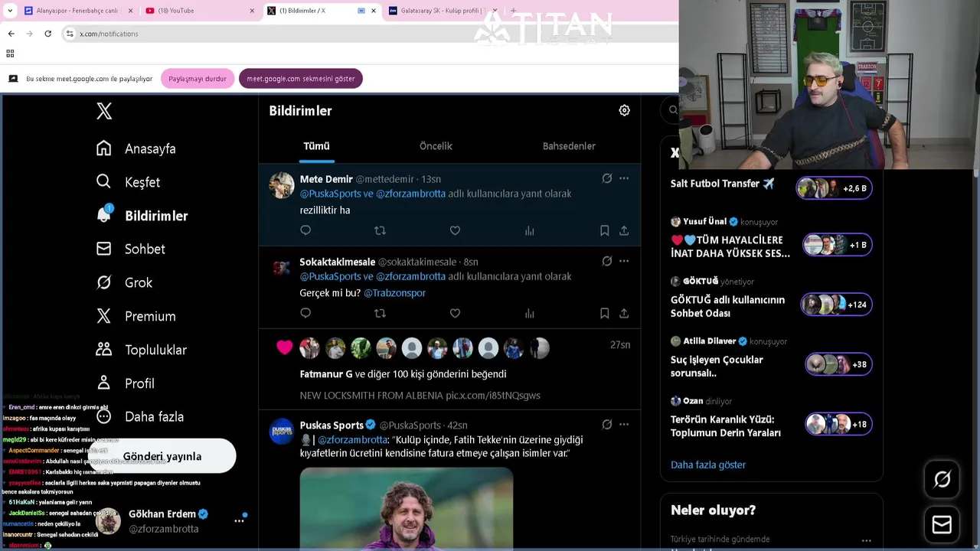
Task: Open Grok in sidebar
Action: point(124,282)
